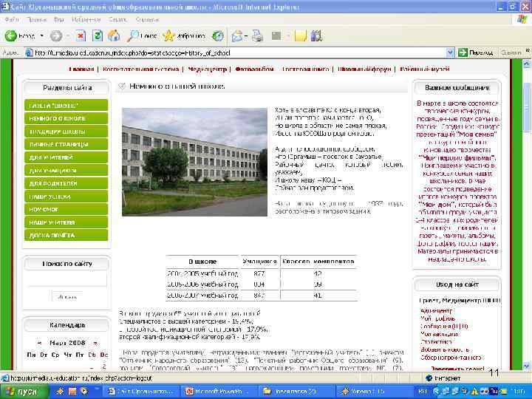Select the Для учащихся sidebar button
Viewport: 532px width, 399px height.
(66, 171)
